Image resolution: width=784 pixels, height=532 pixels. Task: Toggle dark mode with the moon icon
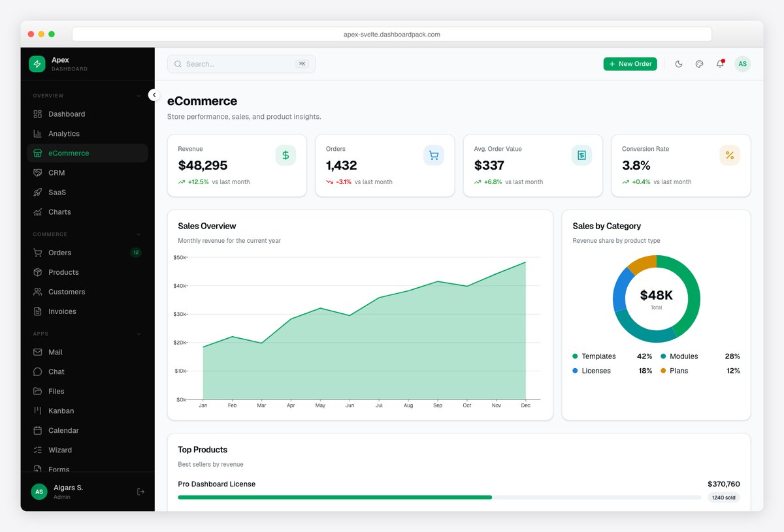point(678,64)
